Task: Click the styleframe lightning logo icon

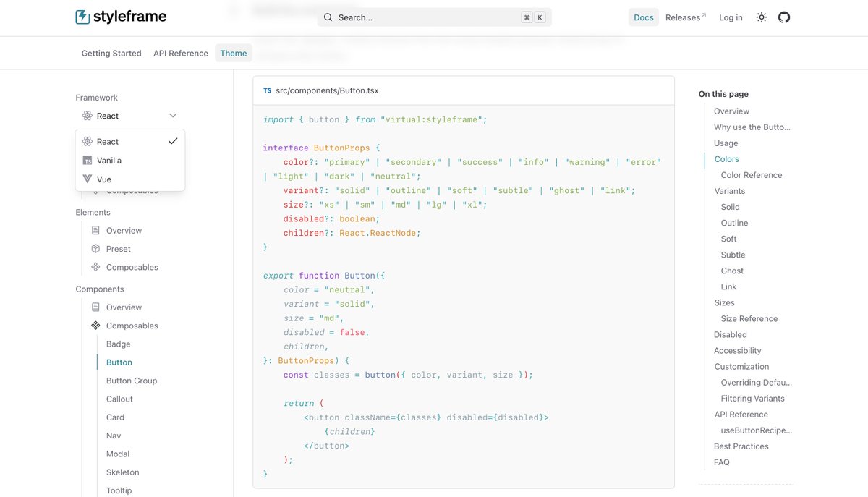Action: pyautogui.click(x=82, y=17)
